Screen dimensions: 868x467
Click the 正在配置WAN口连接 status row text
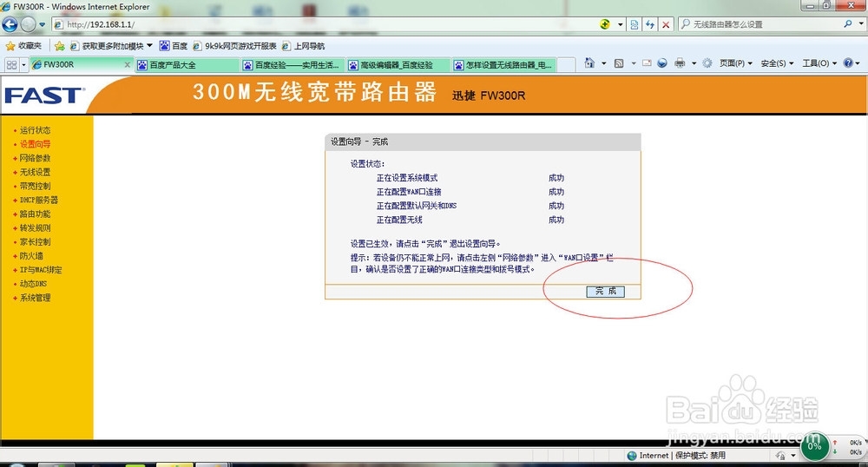[409, 192]
